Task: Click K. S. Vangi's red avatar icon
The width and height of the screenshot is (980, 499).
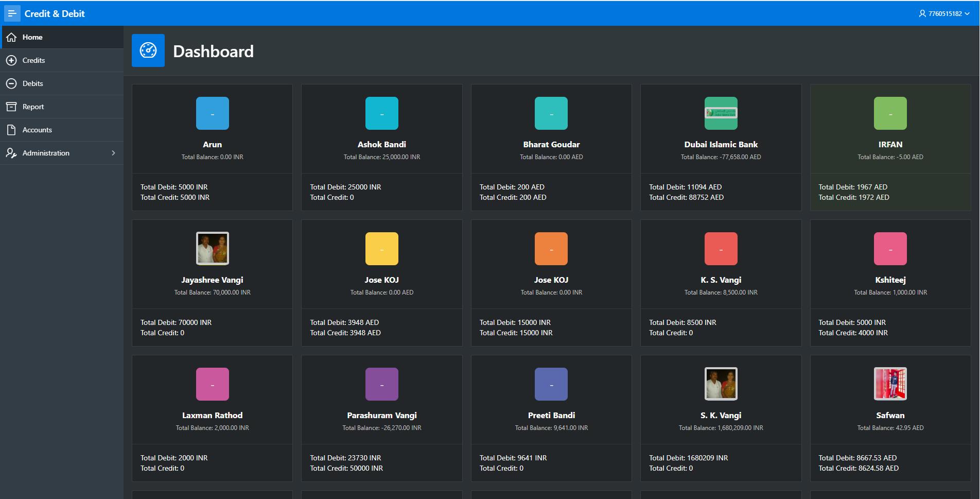Action: coord(721,249)
